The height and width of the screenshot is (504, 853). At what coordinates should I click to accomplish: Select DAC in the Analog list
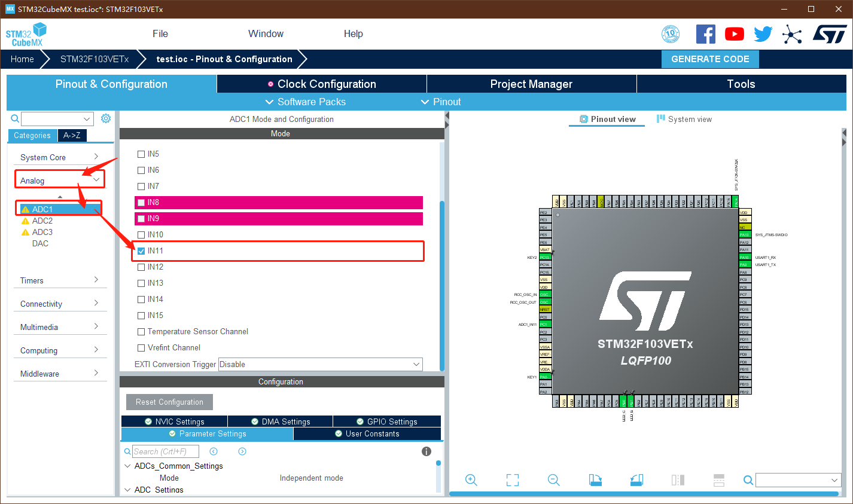click(40, 243)
